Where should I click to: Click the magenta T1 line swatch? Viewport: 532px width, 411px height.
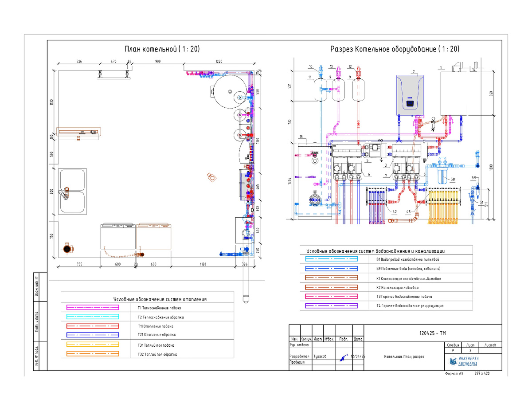click(x=93, y=307)
